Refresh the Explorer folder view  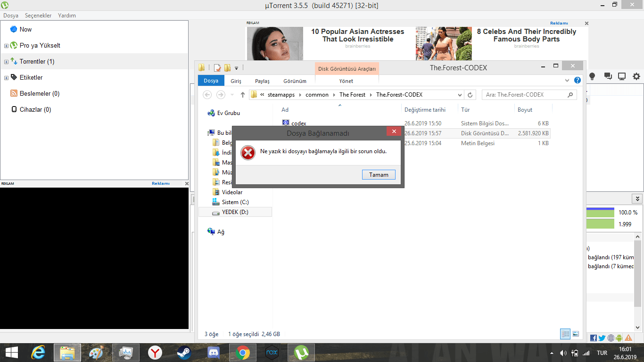point(470,95)
